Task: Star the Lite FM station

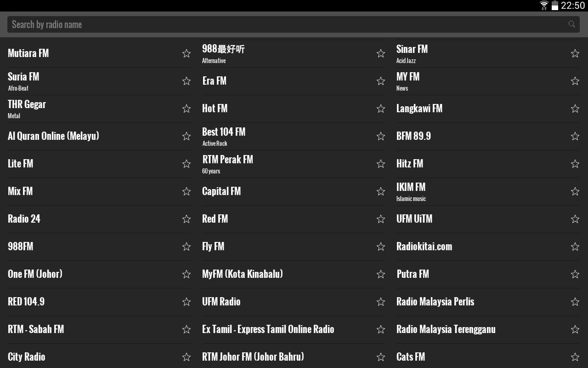Action: [x=187, y=164]
